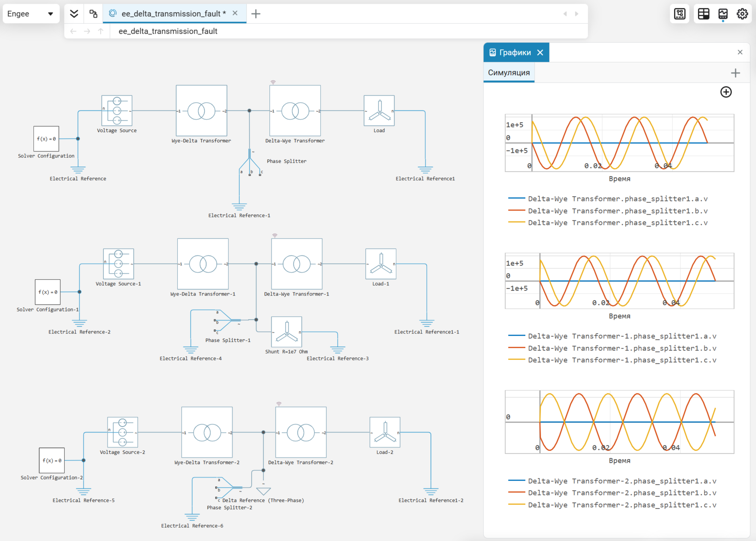Open the model hierarchy browser icon
Screen dimensions: 756x541
click(93, 14)
